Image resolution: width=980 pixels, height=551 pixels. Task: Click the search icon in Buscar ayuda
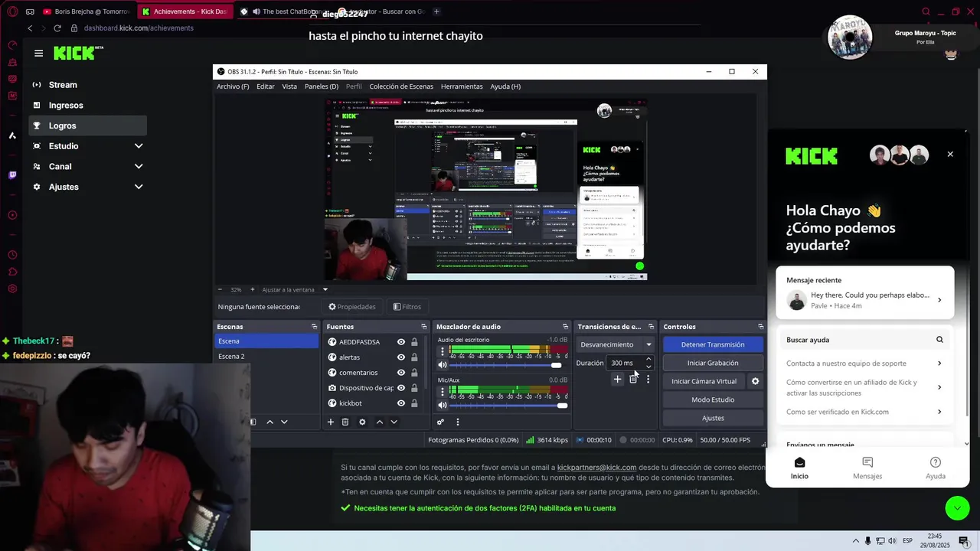[939, 340]
